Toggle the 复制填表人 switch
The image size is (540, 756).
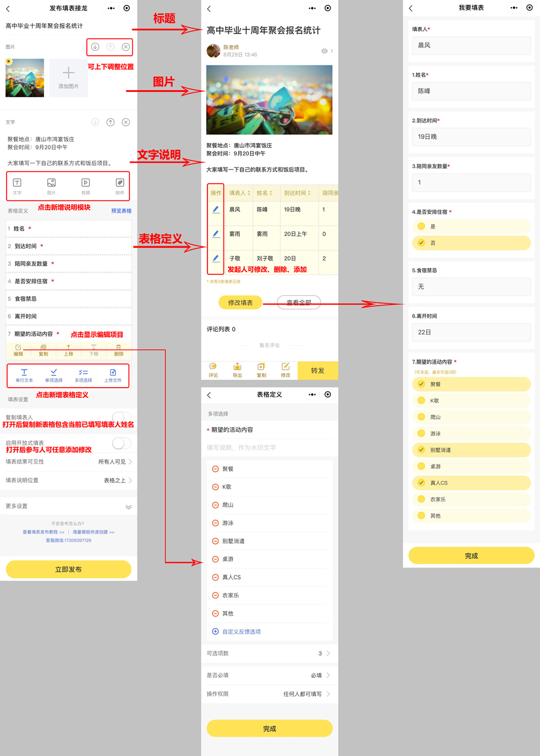point(122,417)
